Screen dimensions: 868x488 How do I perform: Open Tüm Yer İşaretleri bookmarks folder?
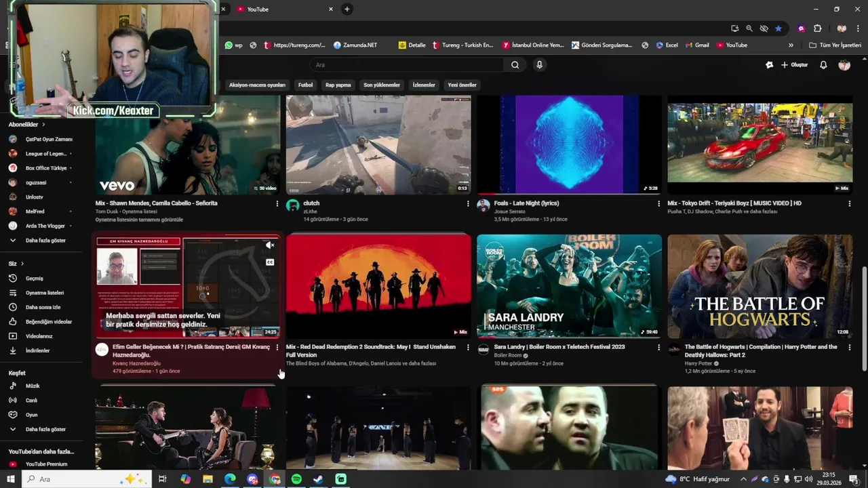coord(835,45)
